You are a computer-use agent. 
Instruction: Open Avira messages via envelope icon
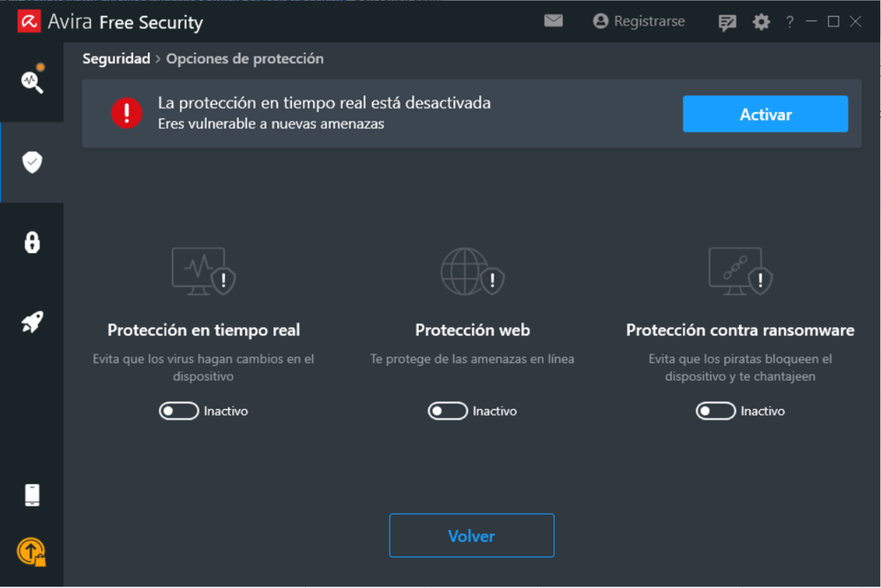pyautogui.click(x=554, y=19)
